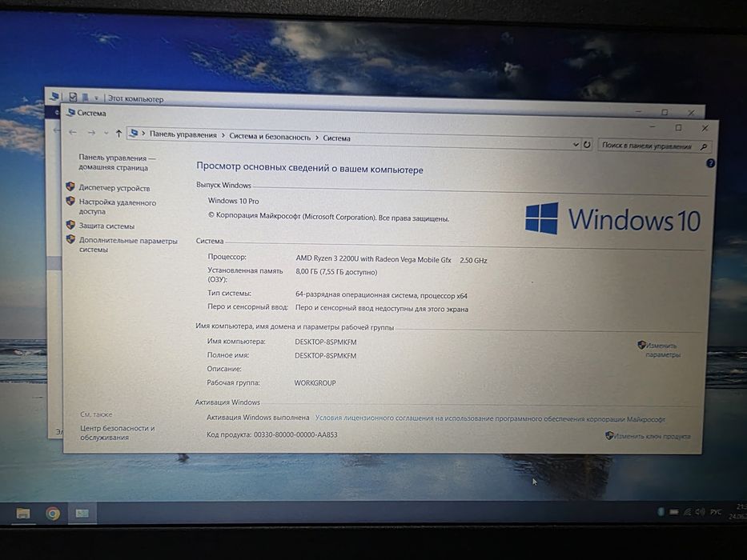Screen dimensions: 747x560
Task: Click the Windows 10 logo
Action: [612, 219]
